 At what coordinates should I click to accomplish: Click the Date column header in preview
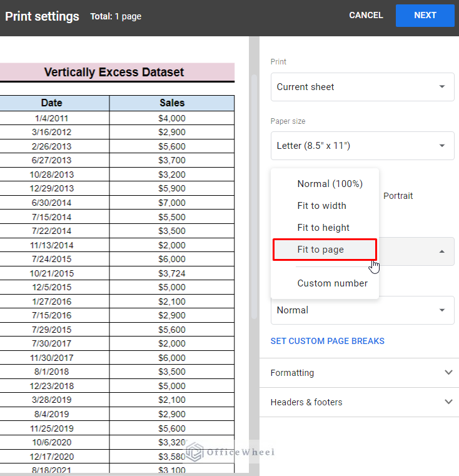coord(51,103)
